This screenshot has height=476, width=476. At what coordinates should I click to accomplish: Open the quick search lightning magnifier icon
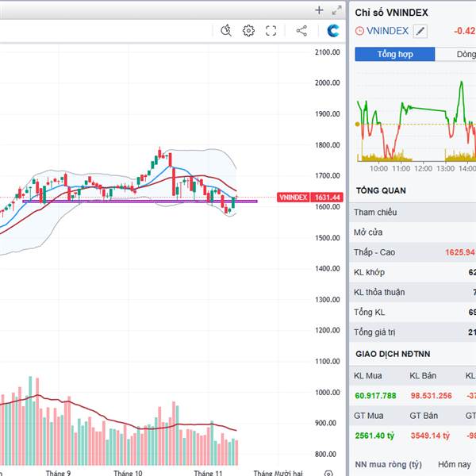click(x=226, y=30)
